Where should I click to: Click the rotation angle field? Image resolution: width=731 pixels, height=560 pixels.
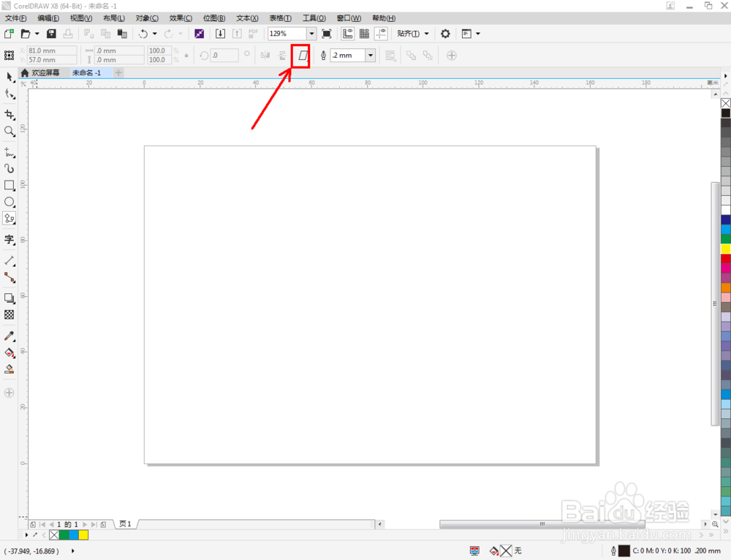224,56
